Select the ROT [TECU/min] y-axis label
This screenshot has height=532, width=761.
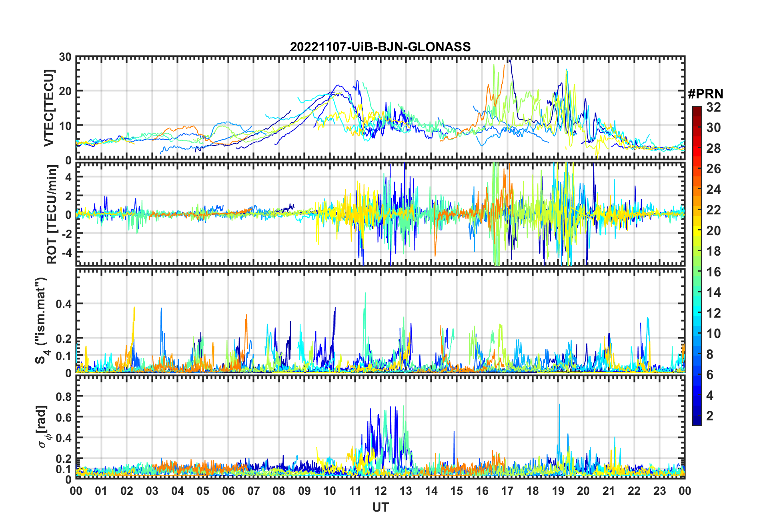52,214
